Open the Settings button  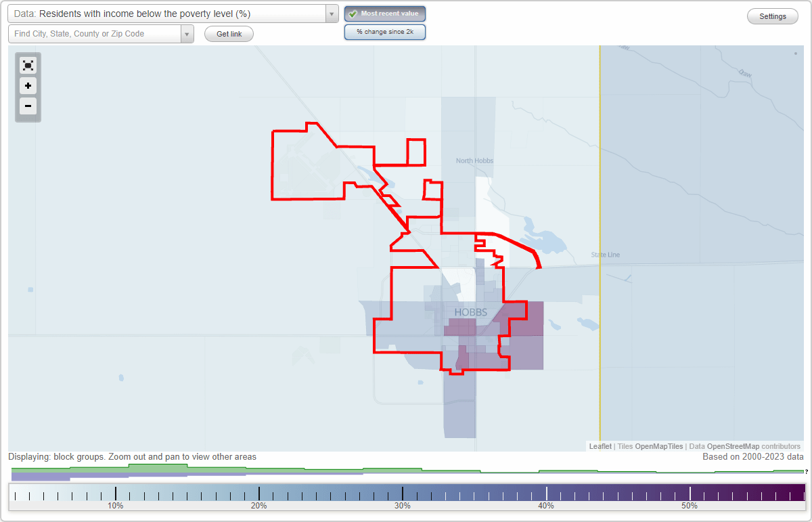click(772, 16)
